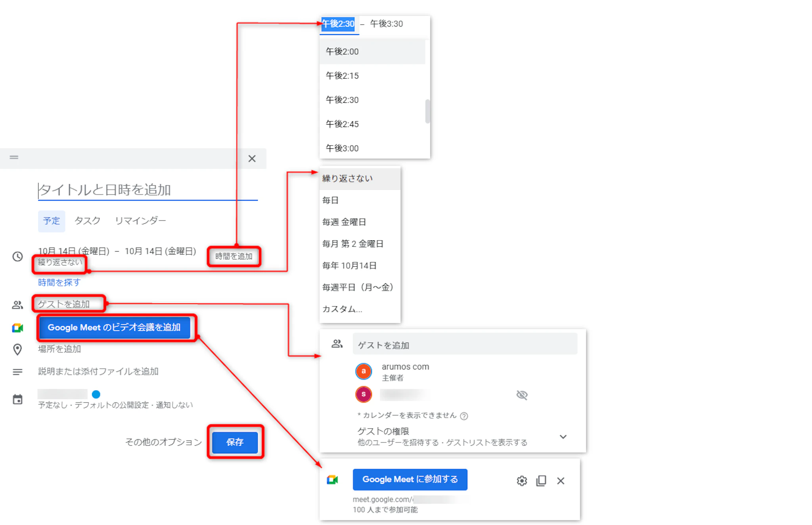
Task: Click the location pin icon
Action: click(x=17, y=349)
